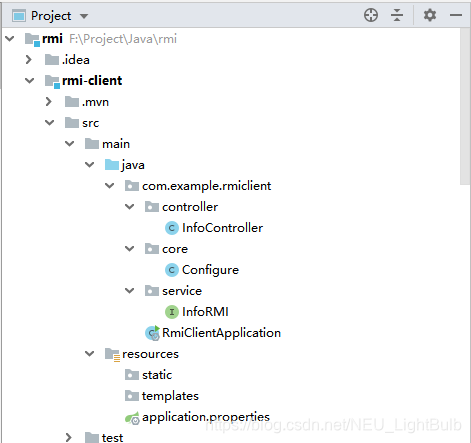
Task: Click the controller package icon
Action: point(152,207)
